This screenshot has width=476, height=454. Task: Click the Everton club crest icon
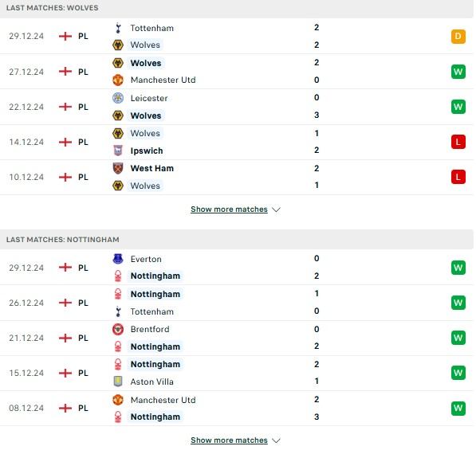118,259
